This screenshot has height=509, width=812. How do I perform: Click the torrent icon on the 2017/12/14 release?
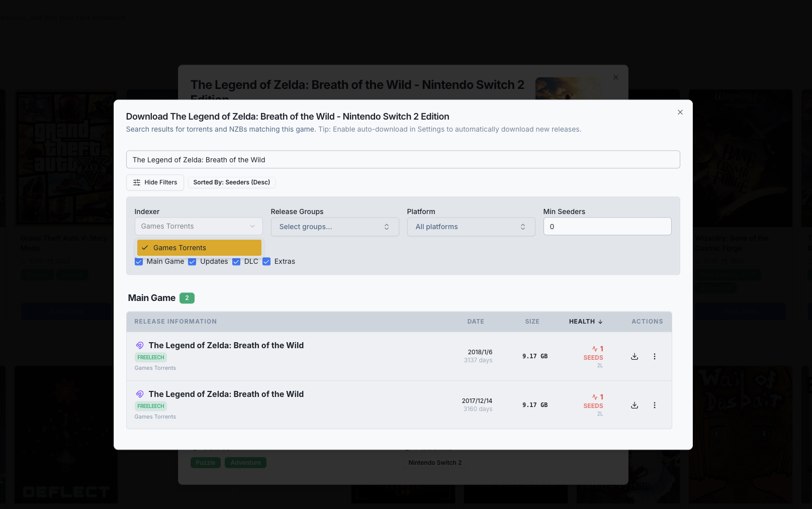coord(140,394)
